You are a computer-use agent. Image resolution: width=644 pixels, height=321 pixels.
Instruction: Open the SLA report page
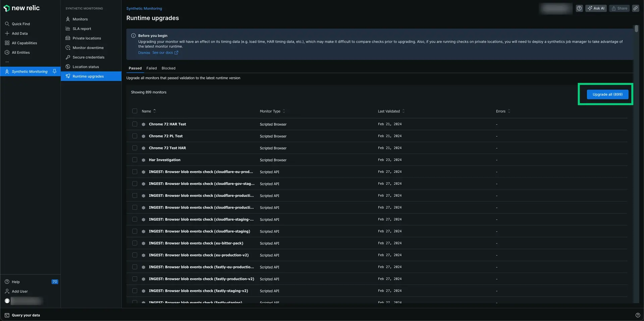(82, 29)
